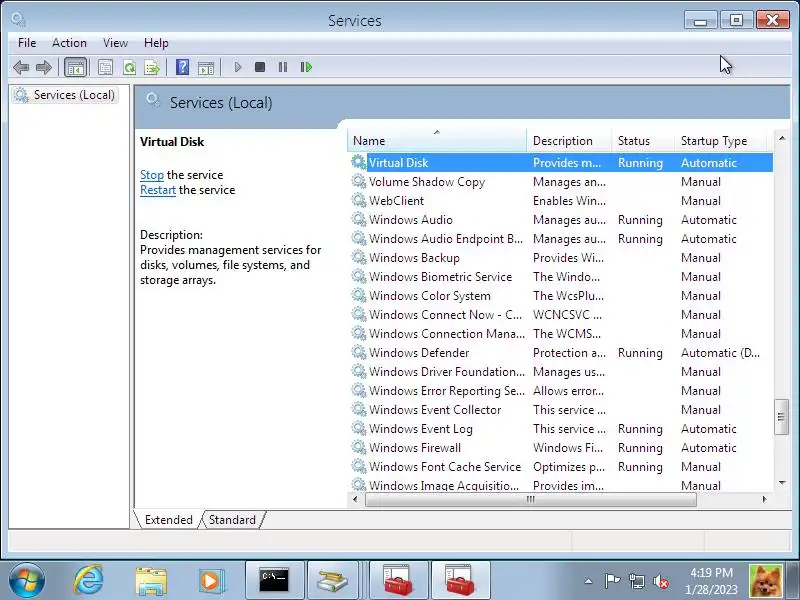Select the Windows Event Log service
The height and width of the screenshot is (600, 800).
click(x=560, y=429)
